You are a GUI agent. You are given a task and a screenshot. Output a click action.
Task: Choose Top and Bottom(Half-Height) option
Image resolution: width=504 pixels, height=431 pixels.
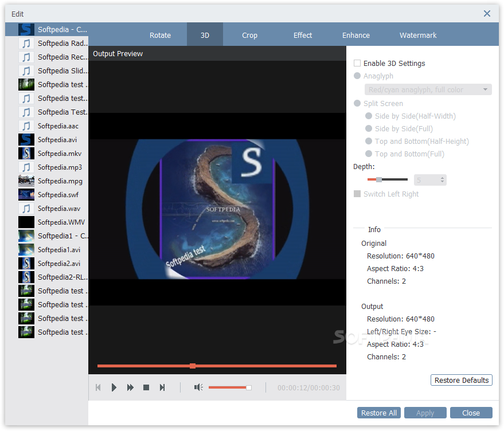[x=369, y=141]
